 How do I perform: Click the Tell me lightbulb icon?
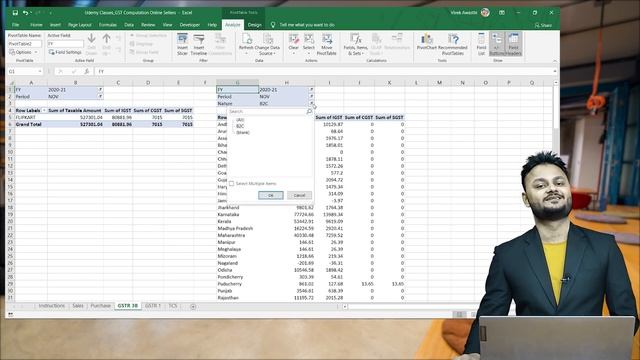273,25
